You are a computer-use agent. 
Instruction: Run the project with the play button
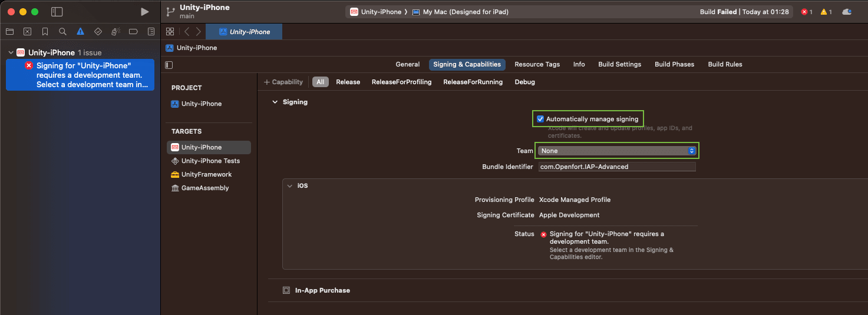[145, 12]
